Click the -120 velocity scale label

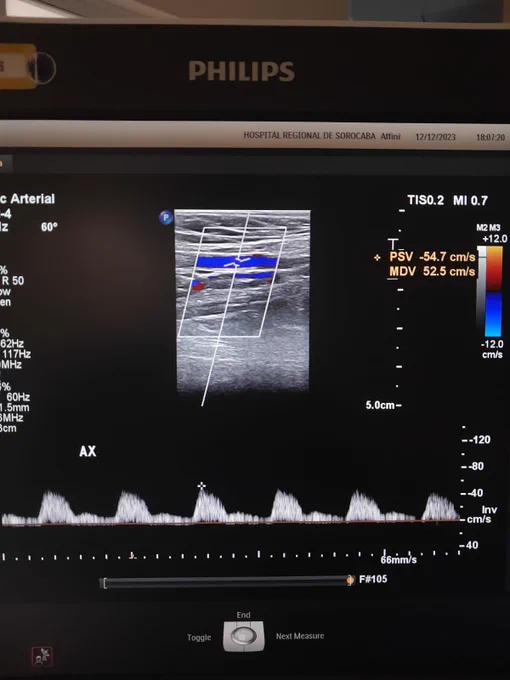(480, 440)
